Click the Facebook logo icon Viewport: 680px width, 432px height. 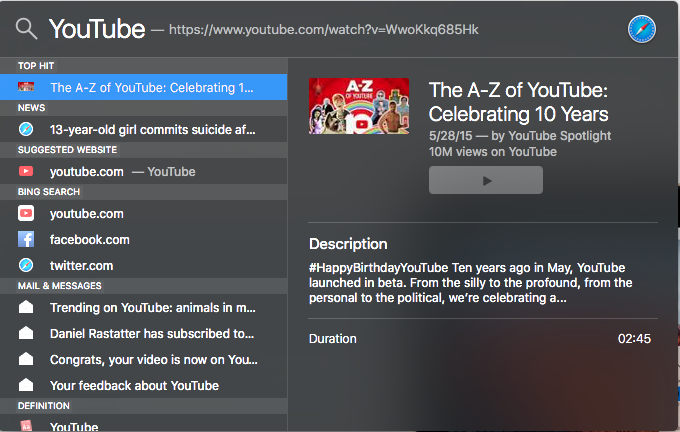(26, 239)
